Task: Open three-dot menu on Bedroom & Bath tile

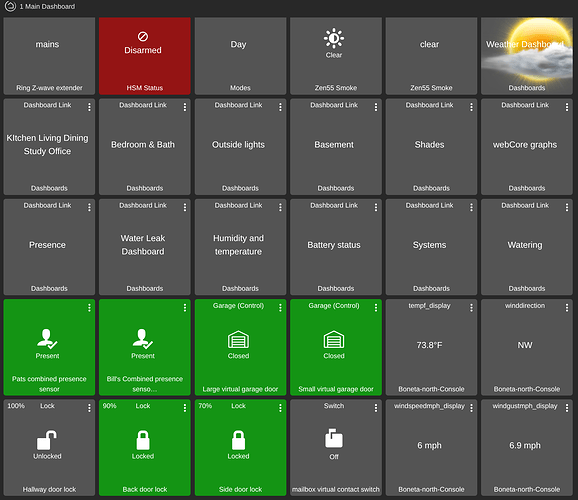Action: pyautogui.click(x=185, y=107)
